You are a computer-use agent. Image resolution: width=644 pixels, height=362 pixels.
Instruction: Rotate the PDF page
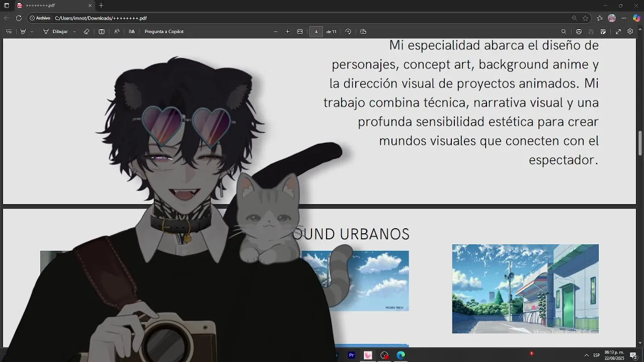[x=348, y=32]
